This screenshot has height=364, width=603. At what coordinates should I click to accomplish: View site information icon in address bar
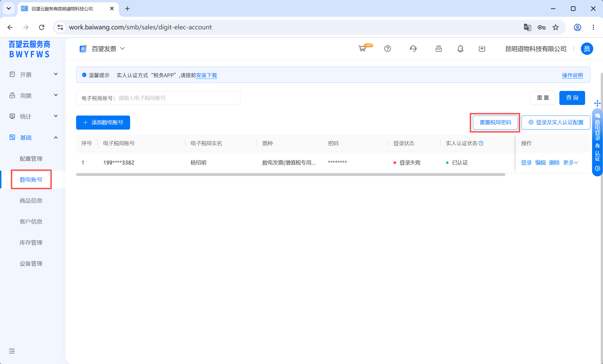(60, 27)
